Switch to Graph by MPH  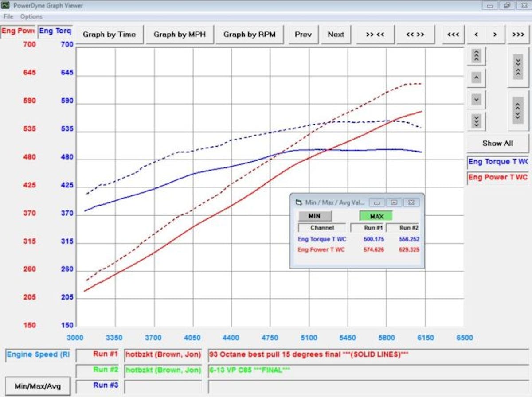click(x=180, y=35)
